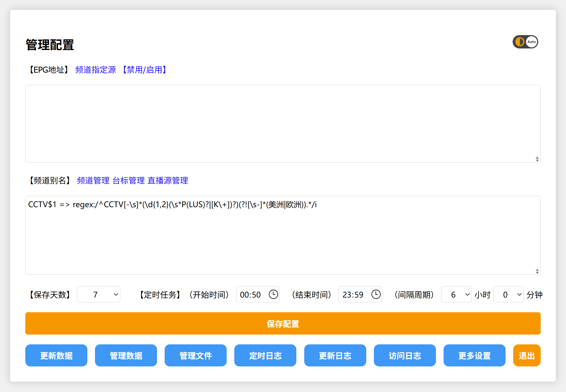566x392 pixels.
Task: Open 频道指定源 channel source page
Action: point(95,70)
